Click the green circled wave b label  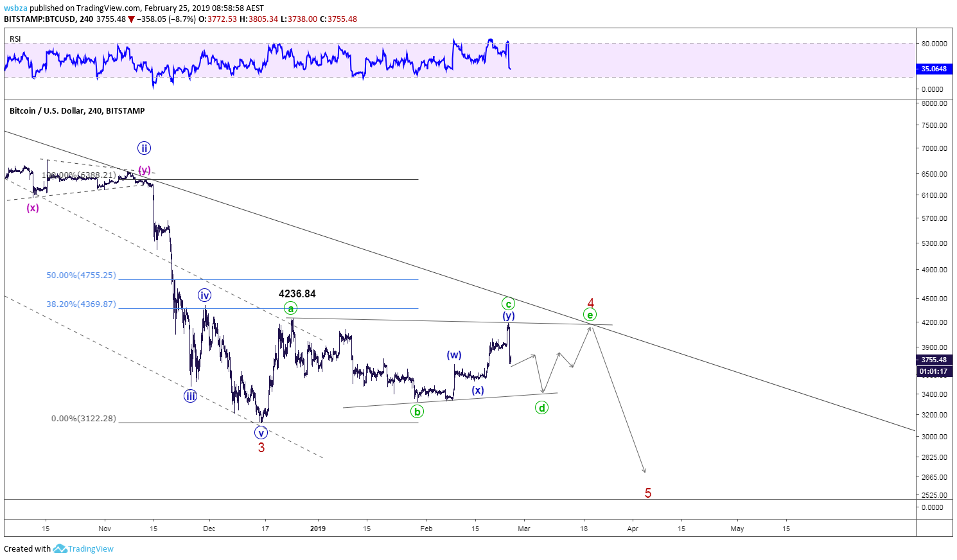417,412
